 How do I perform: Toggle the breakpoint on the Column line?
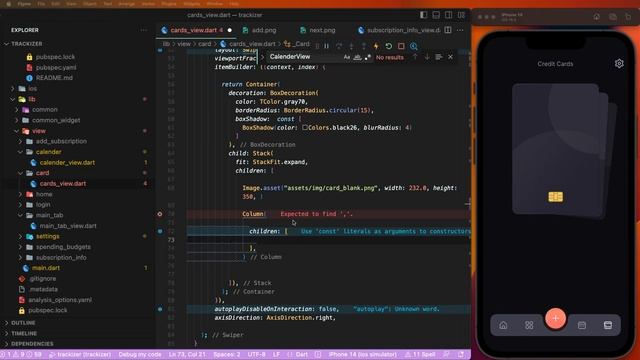[x=160, y=214]
